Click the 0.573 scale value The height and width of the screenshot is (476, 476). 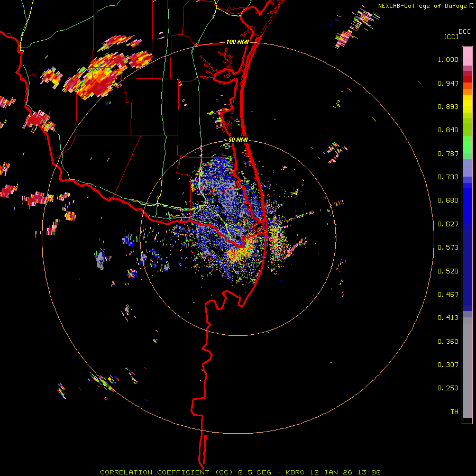coord(448,248)
